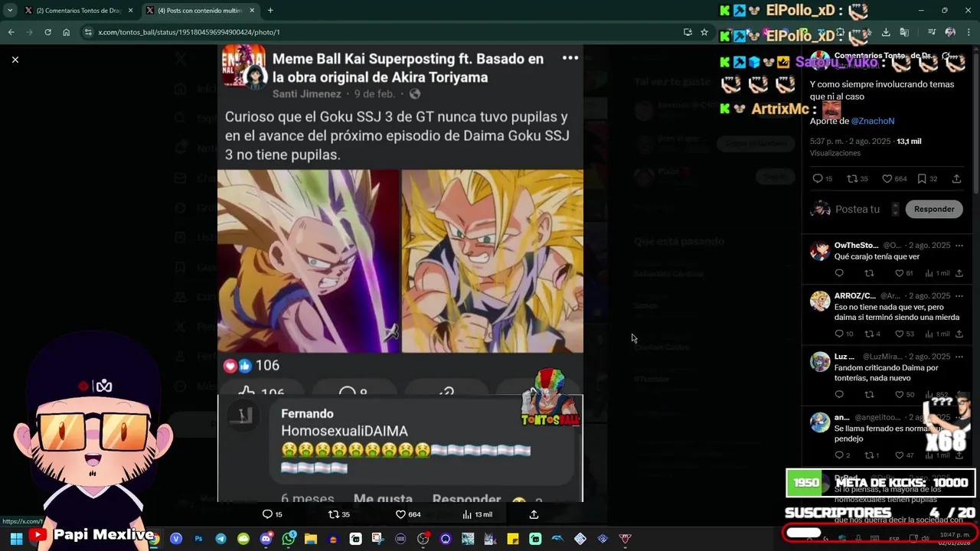Image resolution: width=980 pixels, height=551 pixels.
Task: Like the main post showing 664
Action: (x=887, y=178)
